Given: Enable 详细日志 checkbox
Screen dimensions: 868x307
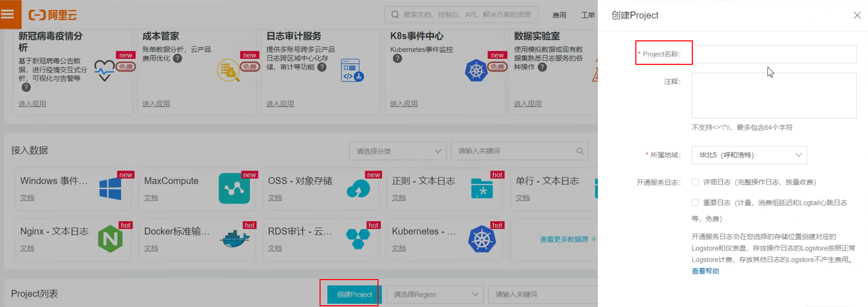Looking at the screenshot, I should pyautogui.click(x=695, y=182).
